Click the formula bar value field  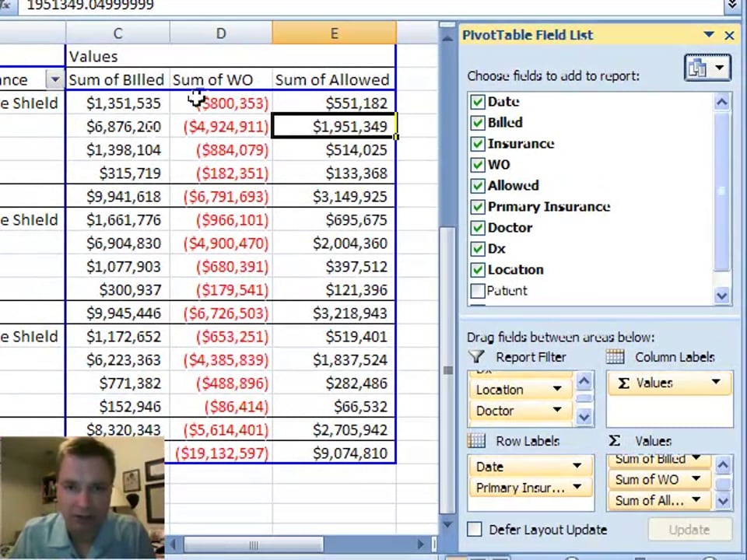click(x=372, y=5)
